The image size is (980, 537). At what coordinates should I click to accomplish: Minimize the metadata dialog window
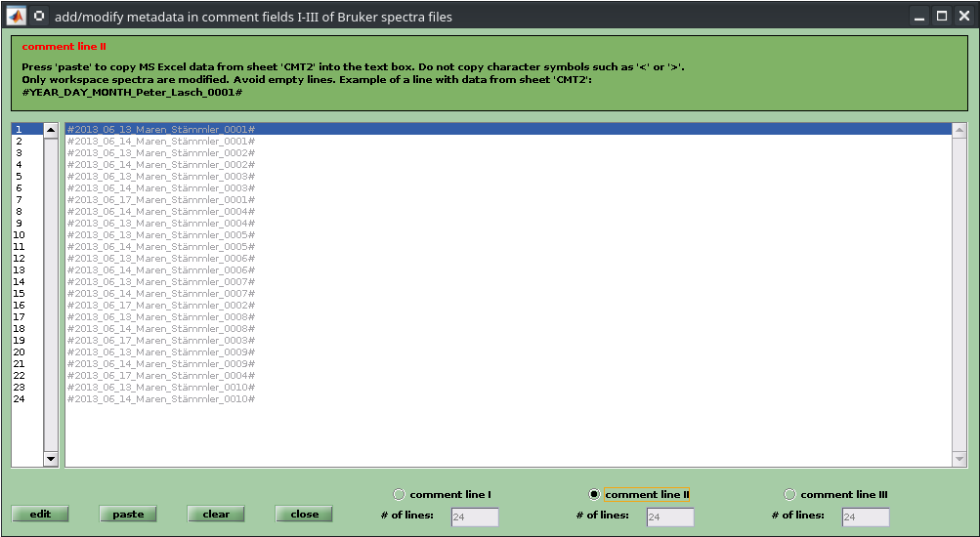click(x=919, y=17)
